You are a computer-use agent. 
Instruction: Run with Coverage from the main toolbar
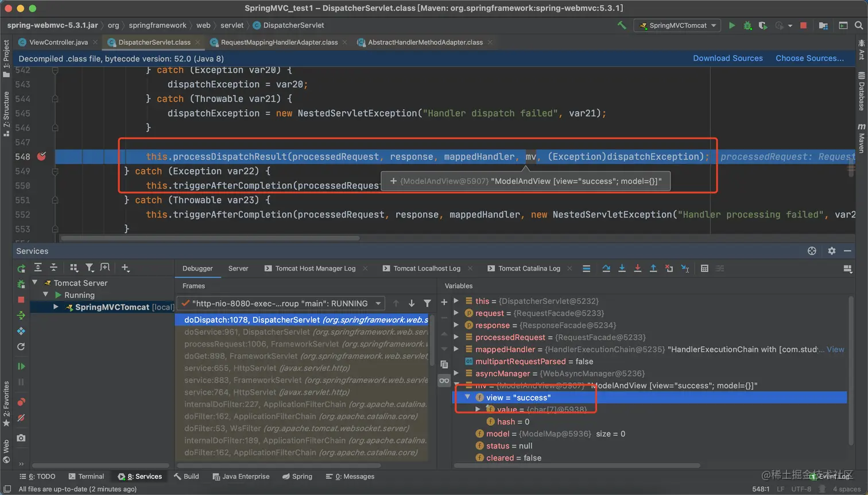[763, 25]
